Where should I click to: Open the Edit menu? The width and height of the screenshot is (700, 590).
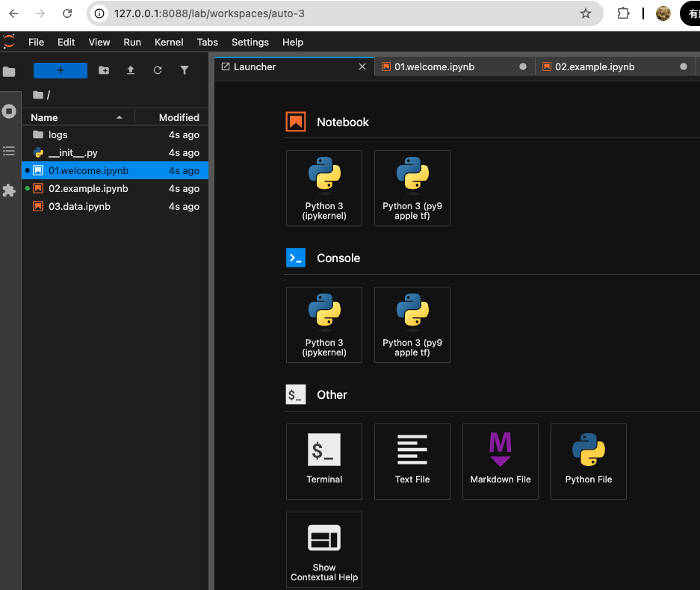point(66,42)
